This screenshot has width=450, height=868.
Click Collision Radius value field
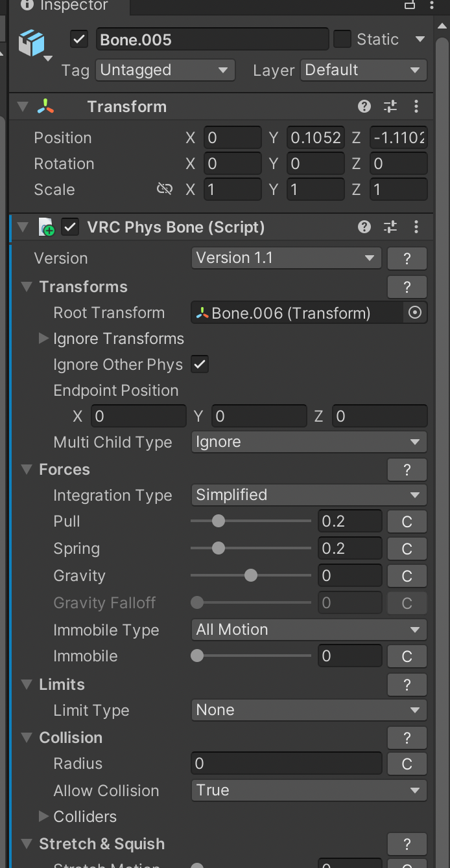tap(286, 764)
